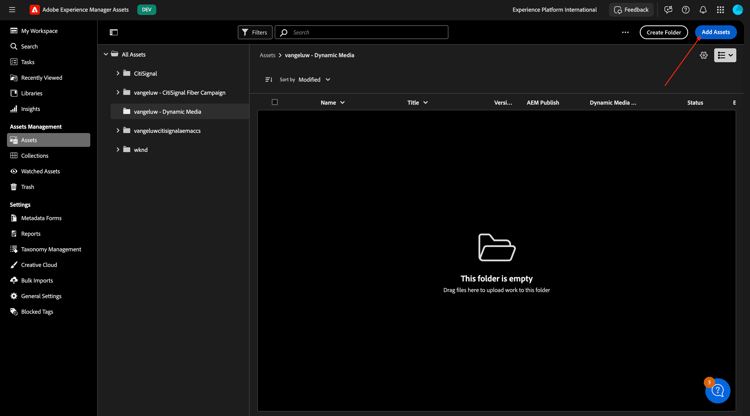This screenshot has height=416, width=750.
Task: Click the Assets breadcrumb link
Action: point(267,55)
